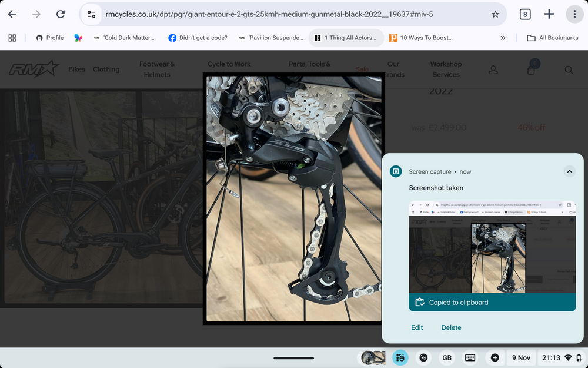The image size is (588, 368).
Task: Click Edit on the screenshot notification
Action: pos(417,327)
